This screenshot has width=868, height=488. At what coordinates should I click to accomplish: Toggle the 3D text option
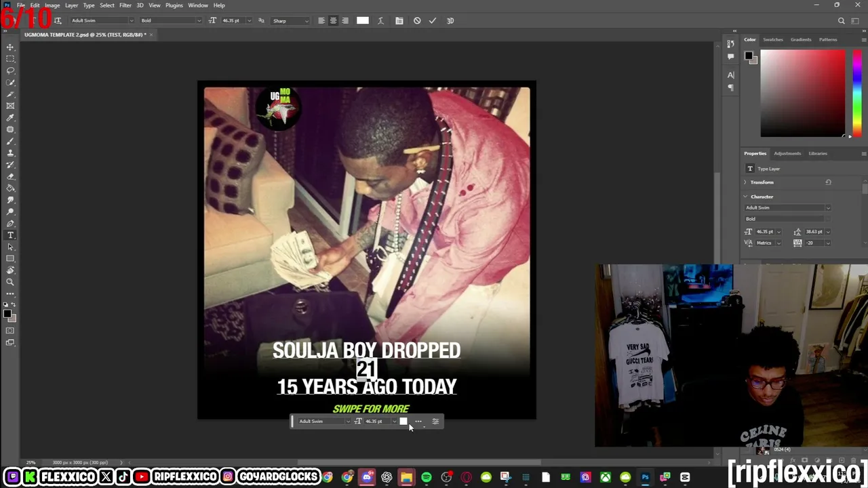tap(450, 20)
